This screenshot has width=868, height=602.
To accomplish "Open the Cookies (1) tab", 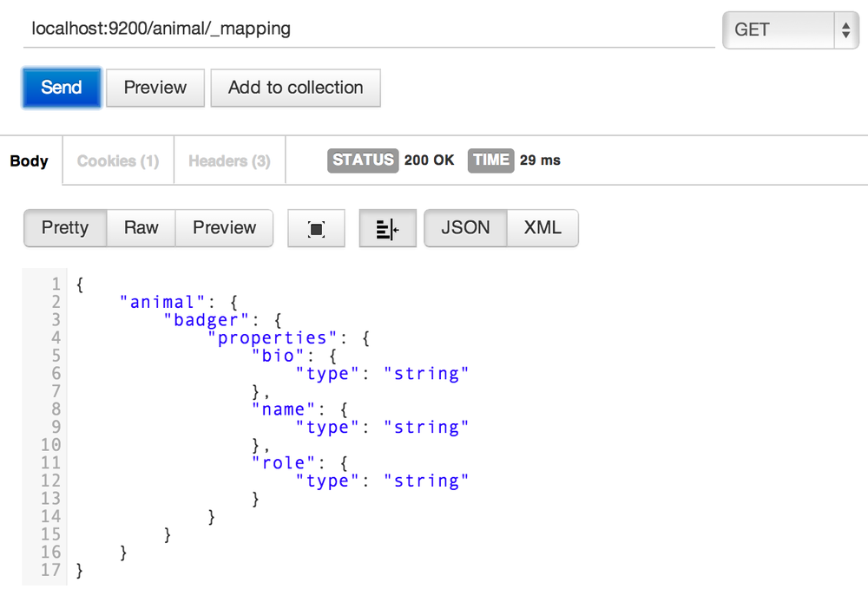I will pos(118,161).
